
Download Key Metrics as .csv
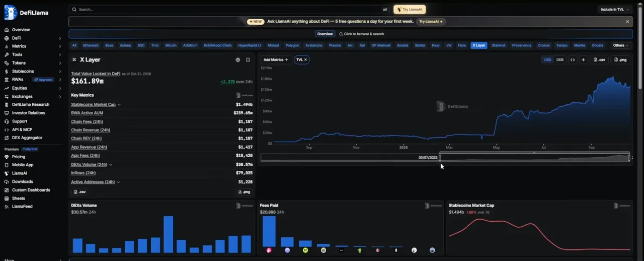(80, 192)
